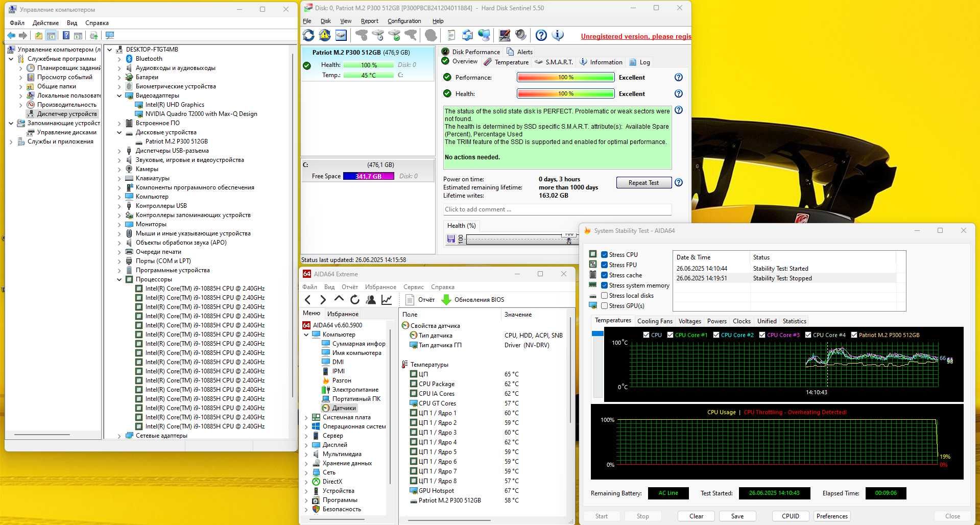
Task: Click the Performance 100 % gradient bar
Action: [x=565, y=77]
